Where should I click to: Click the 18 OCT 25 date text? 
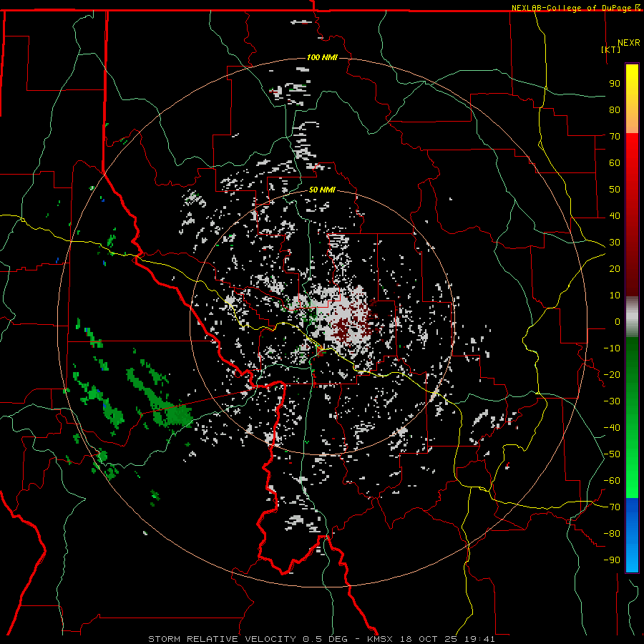429,639
